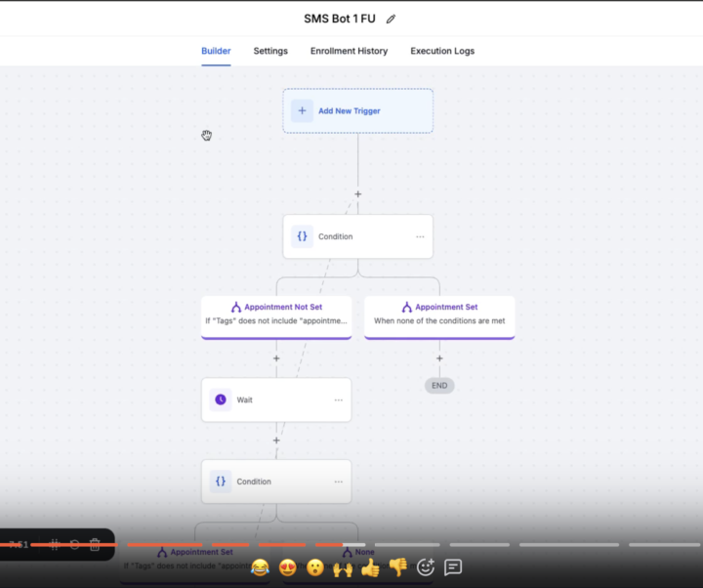React with the laughing-crying emoji
The width and height of the screenshot is (703, 588).
click(x=260, y=567)
